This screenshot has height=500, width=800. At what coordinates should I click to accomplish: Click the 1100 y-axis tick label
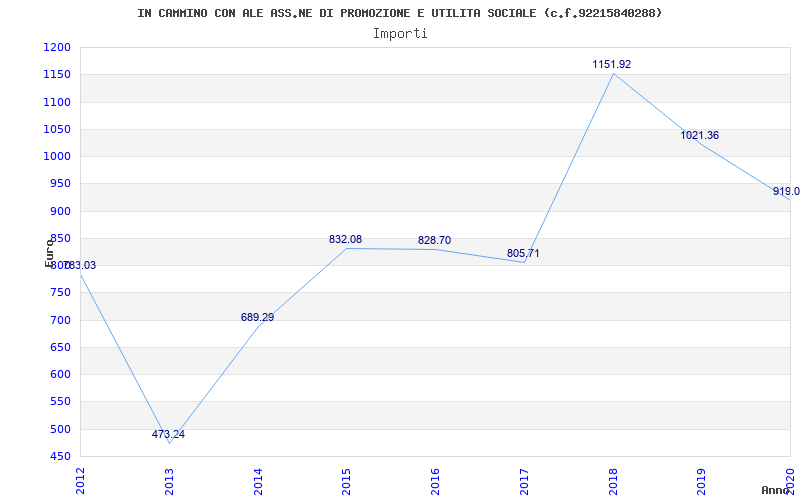(x=57, y=102)
